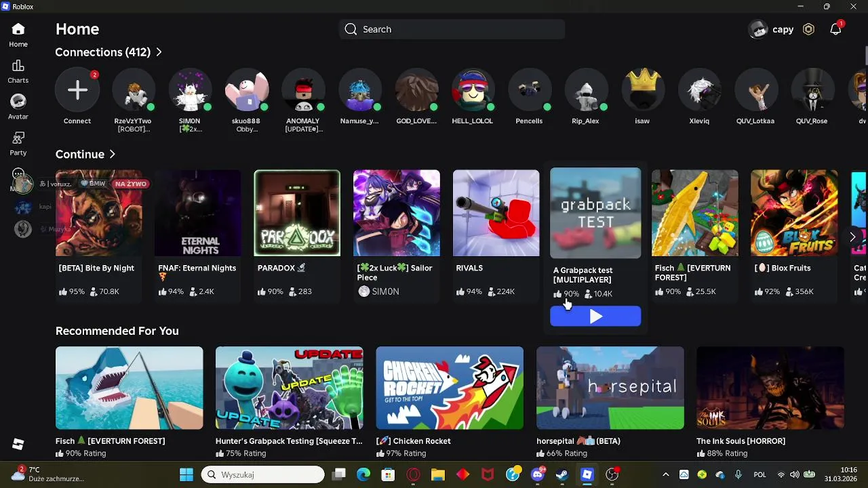Image resolution: width=868 pixels, height=488 pixels.
Task: Open Namuse_y's connection avatar
Action: point(359,90)
